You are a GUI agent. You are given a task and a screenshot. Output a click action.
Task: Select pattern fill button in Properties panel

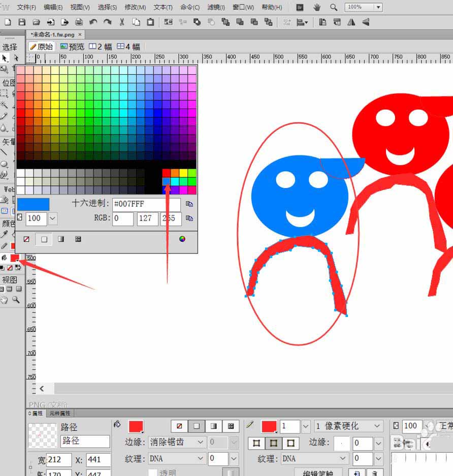coord(231,426)
